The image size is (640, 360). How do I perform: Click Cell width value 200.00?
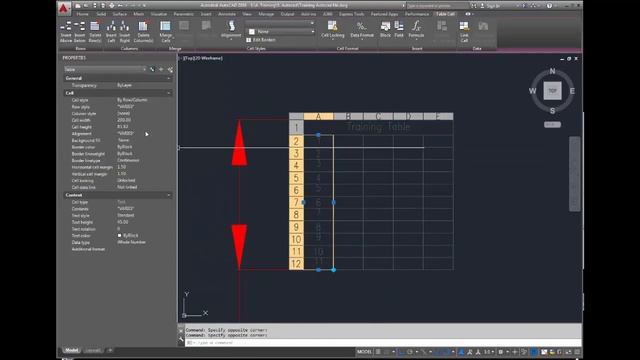[124, 120]
